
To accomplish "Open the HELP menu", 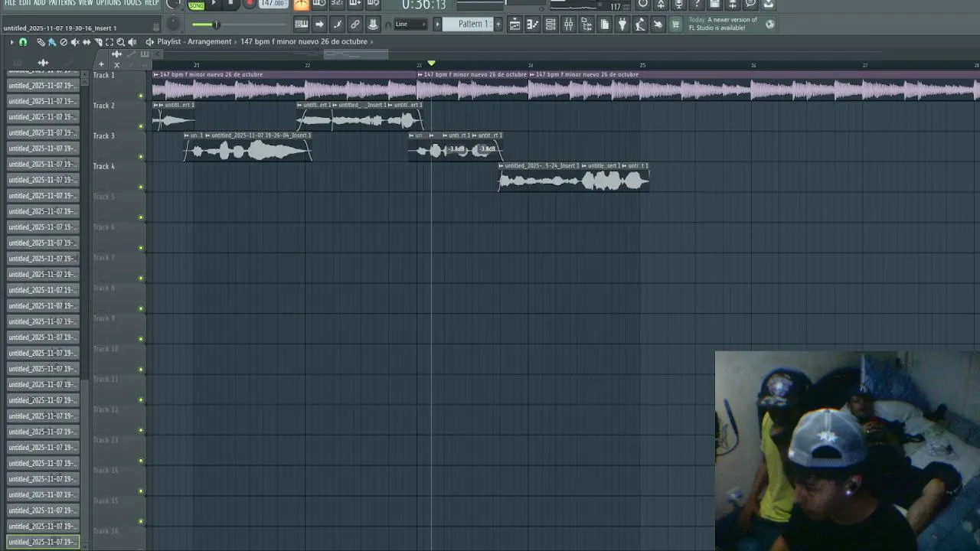I will click(152, 3).
